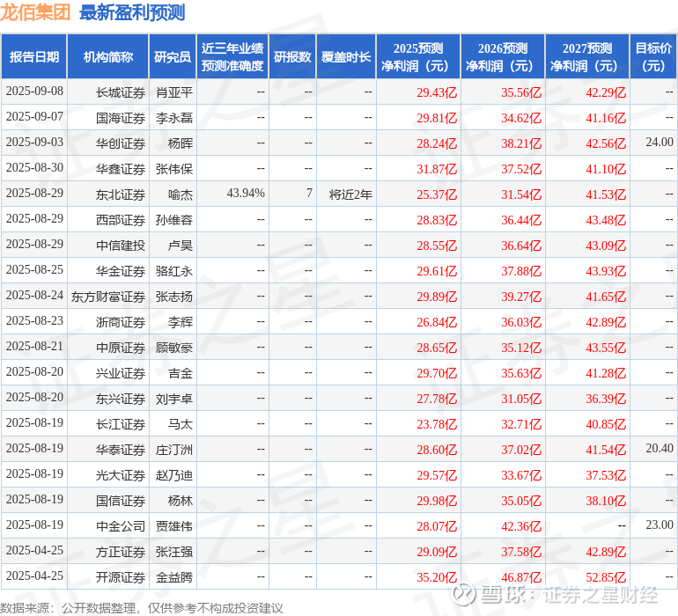
Task: Click researcher name 喻杰
Action: click(x=181, y=194)
